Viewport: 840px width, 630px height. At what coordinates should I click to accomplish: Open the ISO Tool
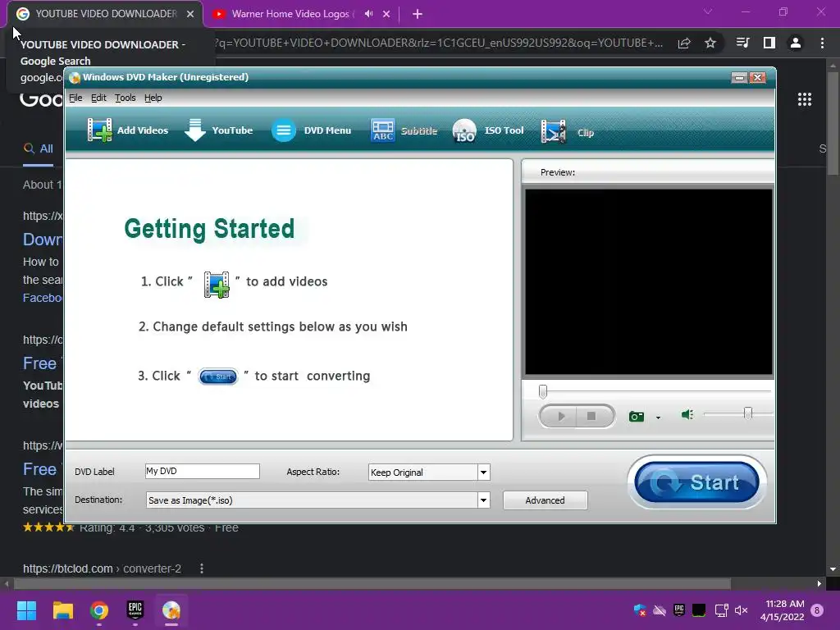click(488, 130)
